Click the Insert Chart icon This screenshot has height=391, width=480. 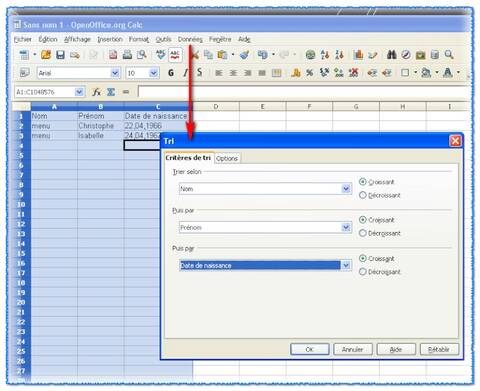tap(358, 55)
